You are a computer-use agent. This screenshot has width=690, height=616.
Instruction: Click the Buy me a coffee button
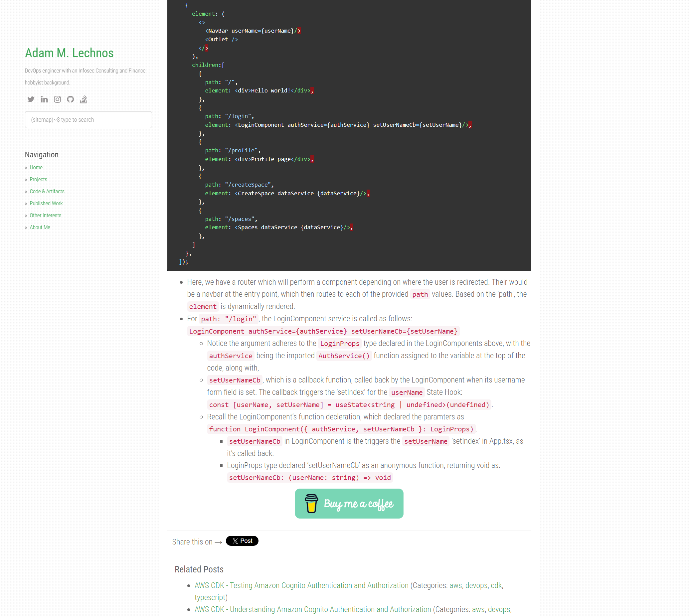click(349, 503)
